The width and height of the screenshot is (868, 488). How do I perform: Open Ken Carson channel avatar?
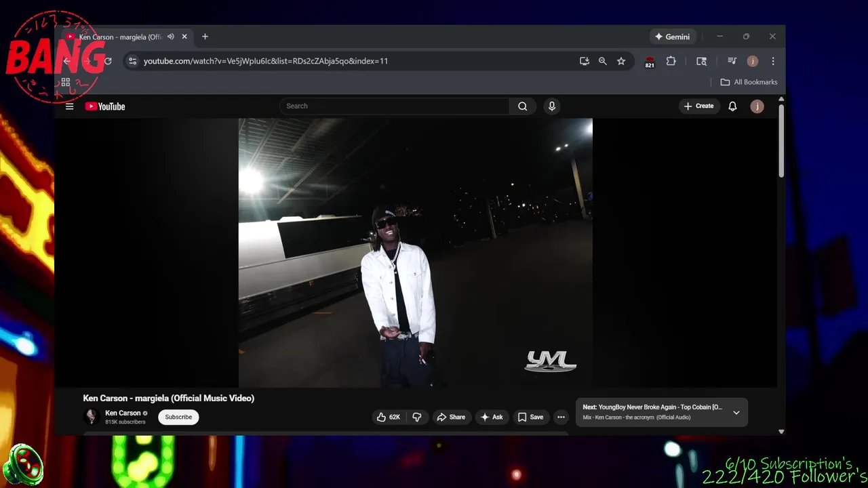coord(92,417)
